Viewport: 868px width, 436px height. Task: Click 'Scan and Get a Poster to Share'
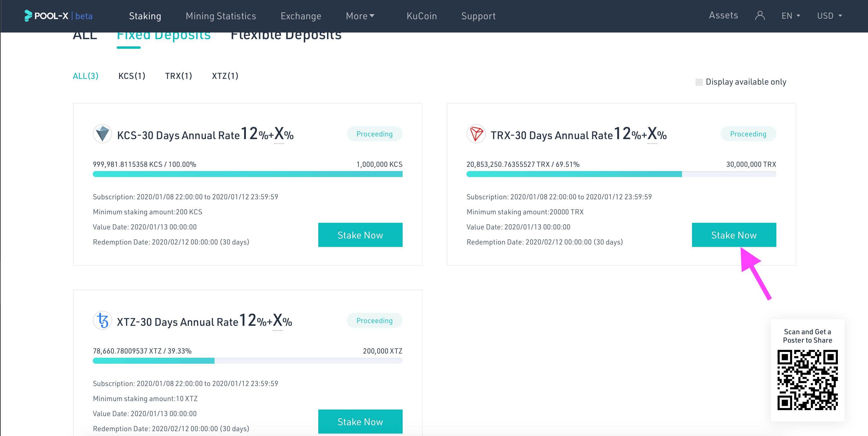tap(807, 336)
